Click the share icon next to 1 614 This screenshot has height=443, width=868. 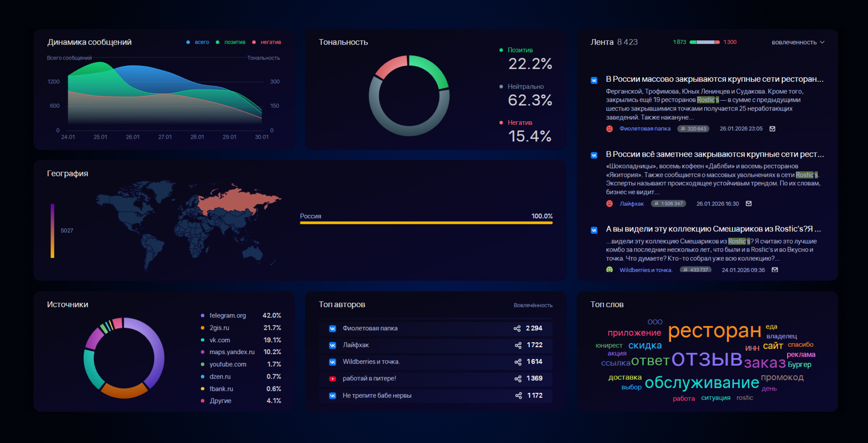point(518,362)
